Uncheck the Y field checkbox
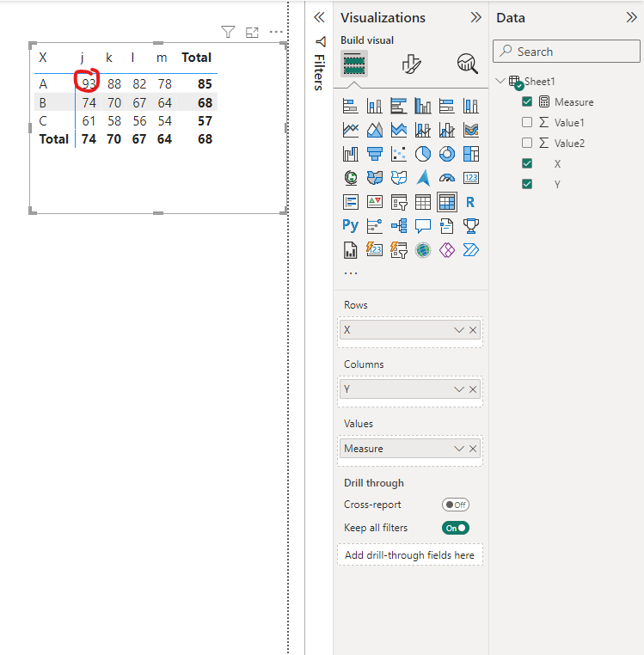 527,184
